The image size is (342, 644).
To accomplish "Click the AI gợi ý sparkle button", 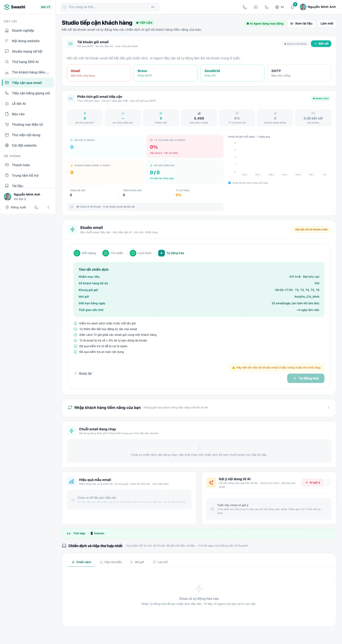I will point(313,483).
